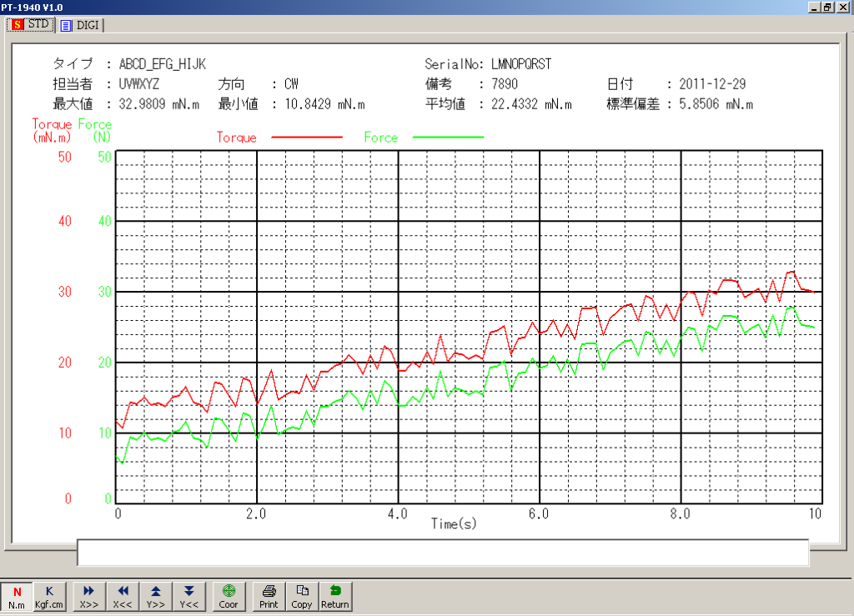Increase the Y scale with Y>>
Image resolution: width=854 pixels, height=616 pixels.
[156, 595]
